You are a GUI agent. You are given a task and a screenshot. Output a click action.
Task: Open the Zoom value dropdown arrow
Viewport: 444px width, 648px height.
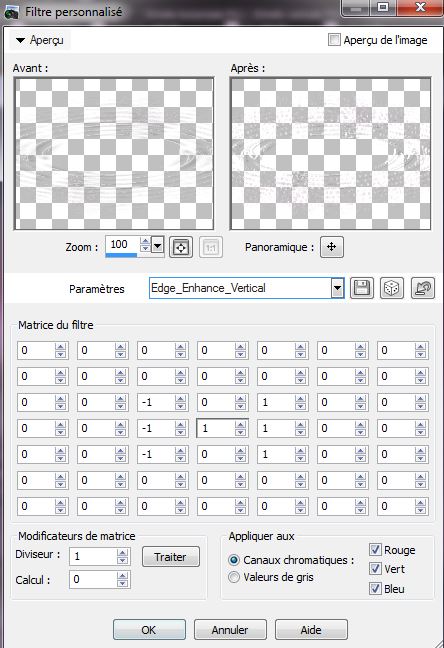tap(158, 246)
